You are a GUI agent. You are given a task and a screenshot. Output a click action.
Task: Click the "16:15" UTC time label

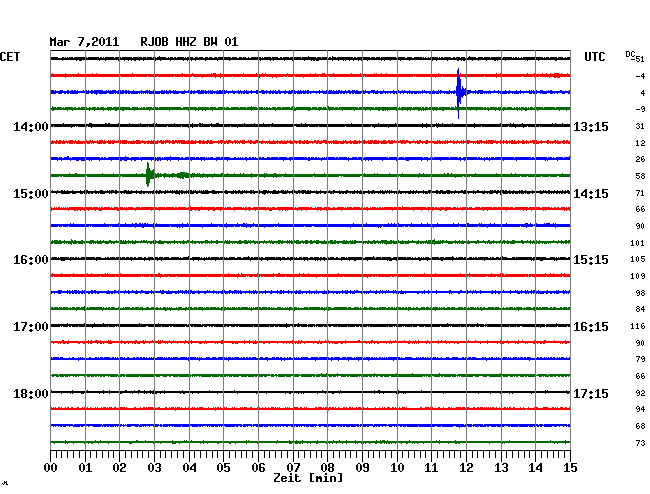(x=591, y=327)
